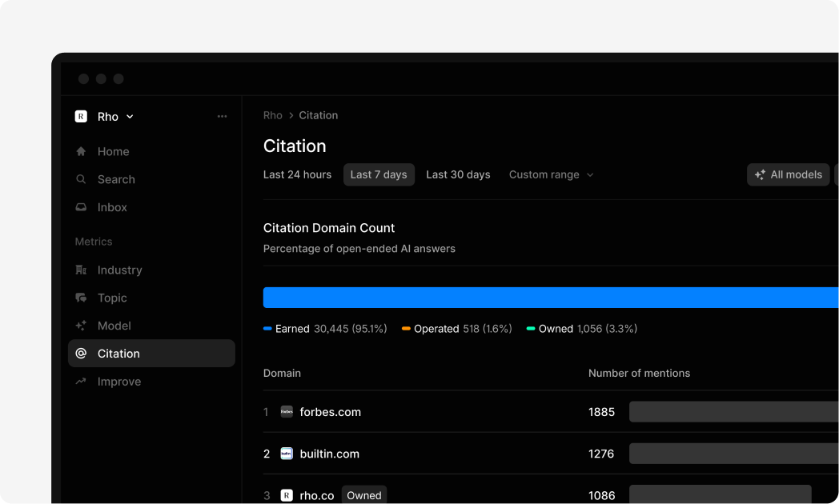Click the orange Operated legend swatch
The height and width of the screenshot is (504, 839).
click(406, 329)
